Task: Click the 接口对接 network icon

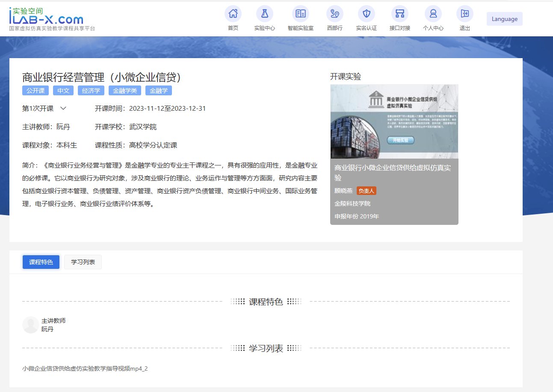Action: [x=399, y=14]
